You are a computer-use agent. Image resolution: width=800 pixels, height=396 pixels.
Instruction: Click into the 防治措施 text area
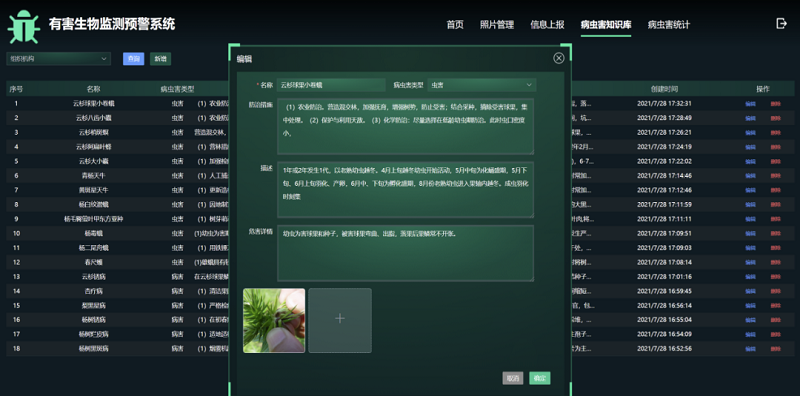point(406,126)
